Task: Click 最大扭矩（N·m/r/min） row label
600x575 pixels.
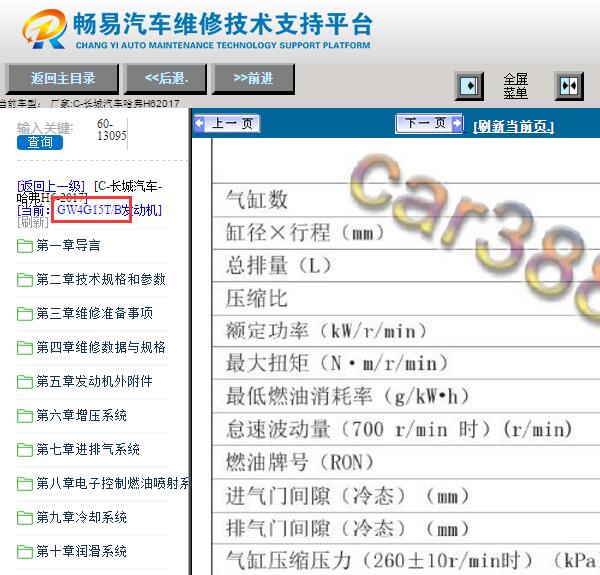Action: point(337,363)
